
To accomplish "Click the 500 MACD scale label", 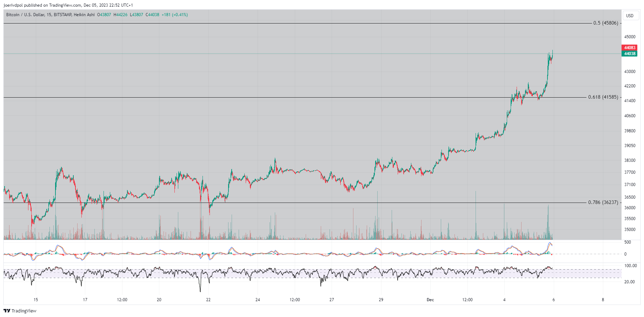I will tap(628, 242).
